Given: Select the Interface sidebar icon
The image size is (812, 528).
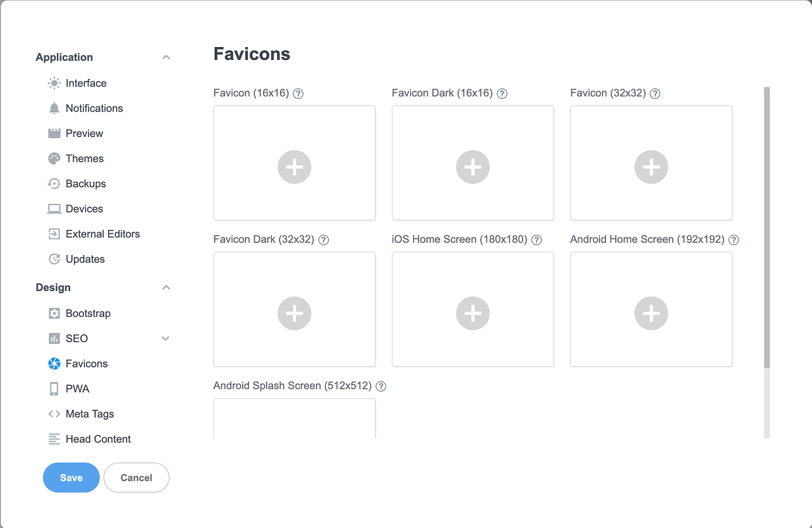Looking at the screenshot, I should [x=54, y=83].
